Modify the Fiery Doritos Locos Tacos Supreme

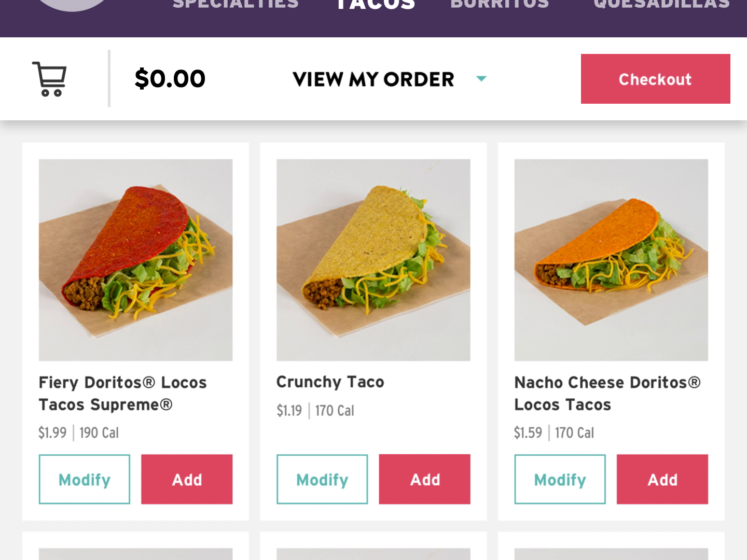84,479
